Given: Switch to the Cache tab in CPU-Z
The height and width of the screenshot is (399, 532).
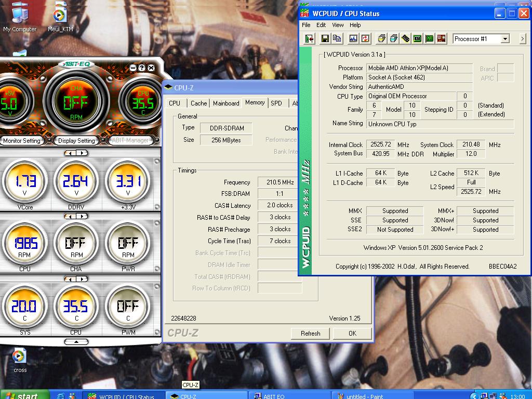Looking at the screenshot, I should (x=199, y=103).
